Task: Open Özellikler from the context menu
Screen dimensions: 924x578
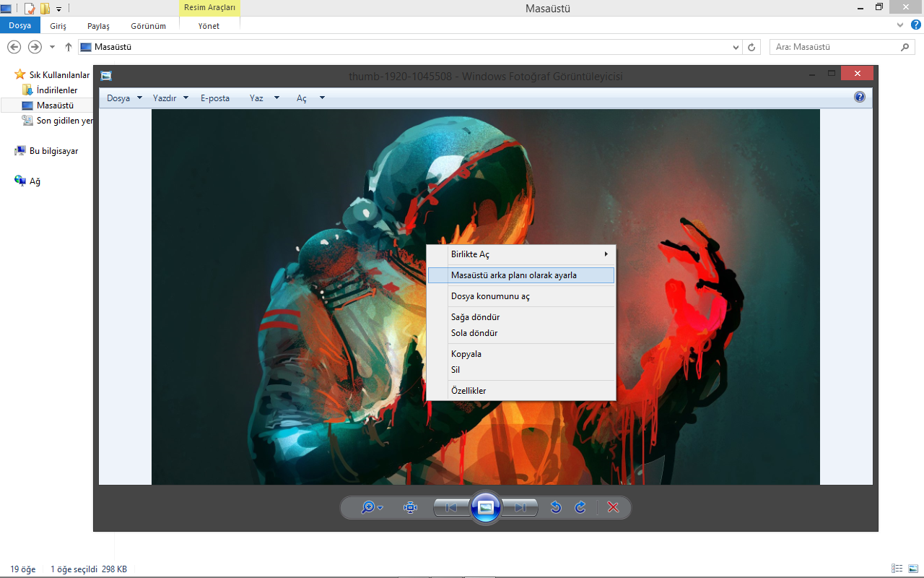Action: (520, 391)
